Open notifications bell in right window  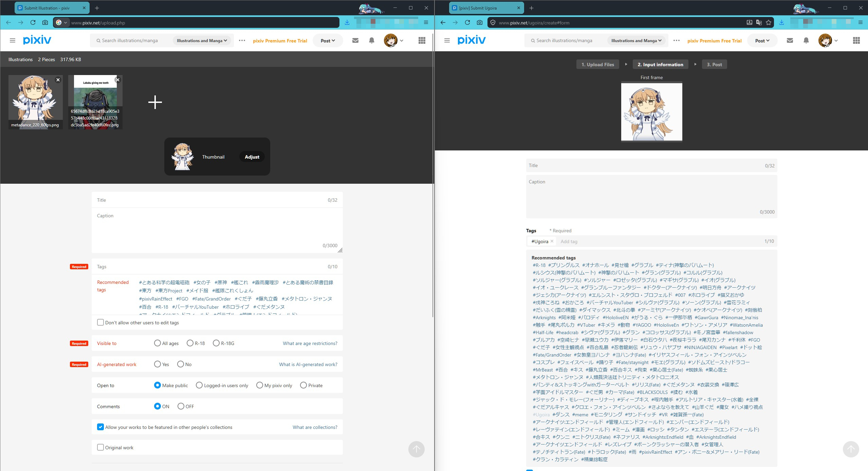click(x=806, y=40)
